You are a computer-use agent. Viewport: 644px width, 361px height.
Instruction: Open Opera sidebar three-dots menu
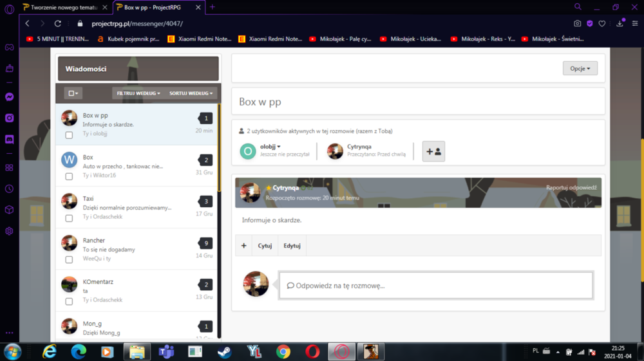coord(10,333)
